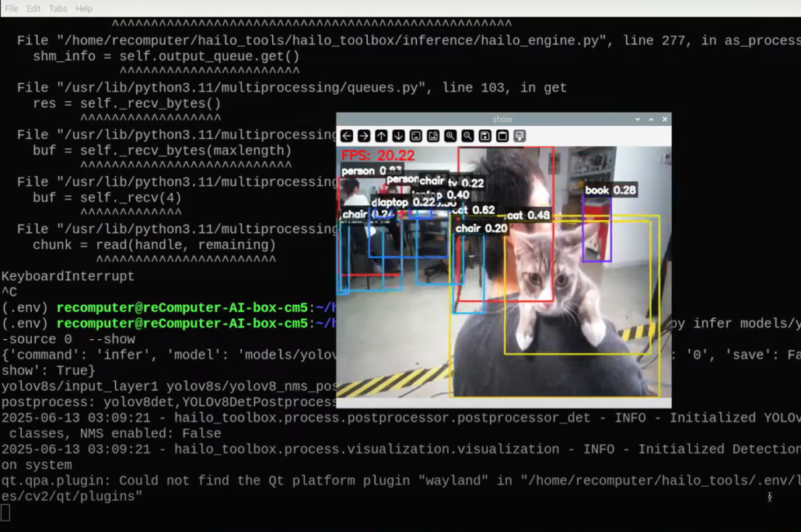Copy image to clipboard icon
Screen dimensions: 801x532
[502, 136]
